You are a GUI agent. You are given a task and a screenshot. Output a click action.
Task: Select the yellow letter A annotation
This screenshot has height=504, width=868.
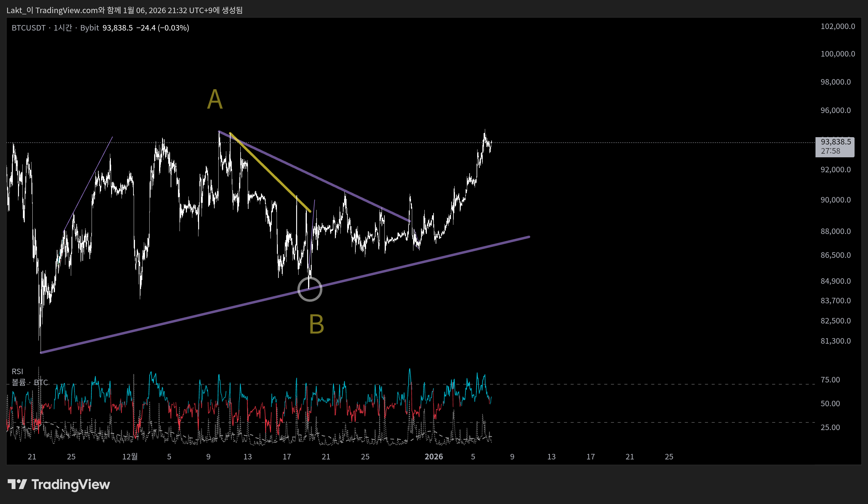(x=215, y=99)
